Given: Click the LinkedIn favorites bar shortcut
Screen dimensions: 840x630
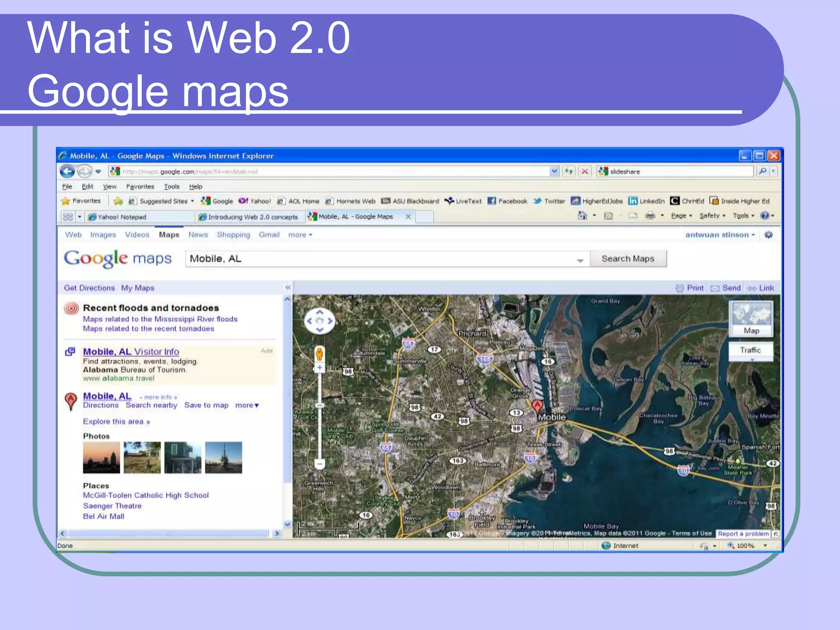Looking at the screenshot, I should (x=647, y=201).
